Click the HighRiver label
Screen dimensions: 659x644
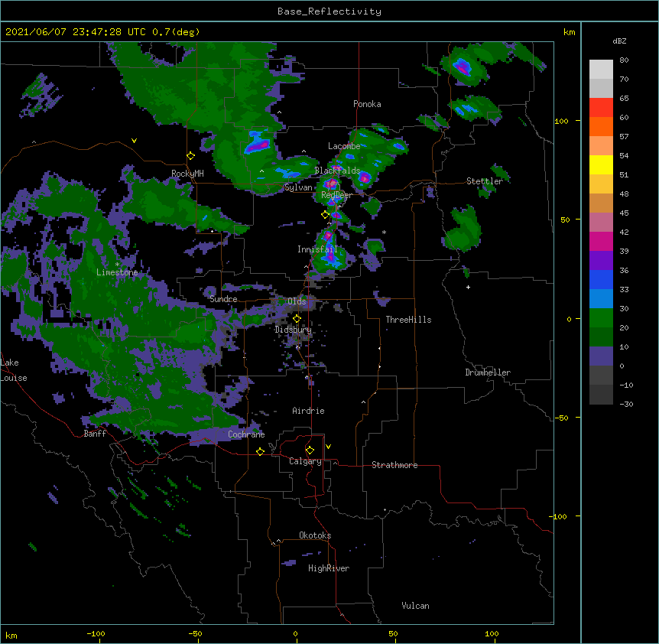click(329, 568)
